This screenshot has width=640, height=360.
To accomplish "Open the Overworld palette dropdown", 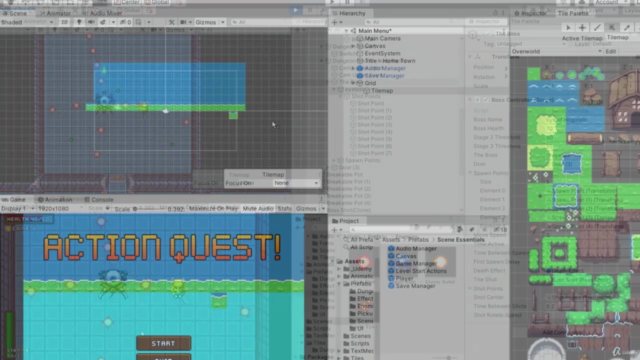I will point(557,51).
